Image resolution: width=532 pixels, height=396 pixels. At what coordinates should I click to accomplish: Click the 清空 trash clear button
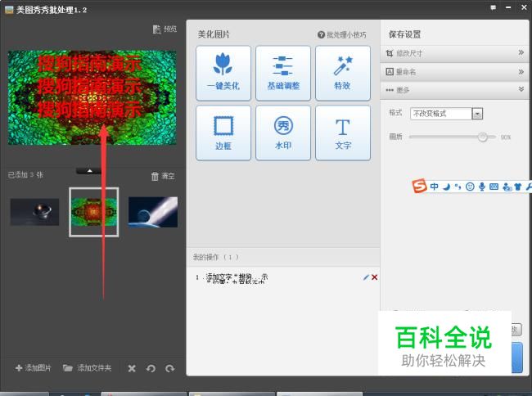tap(163, 176)
